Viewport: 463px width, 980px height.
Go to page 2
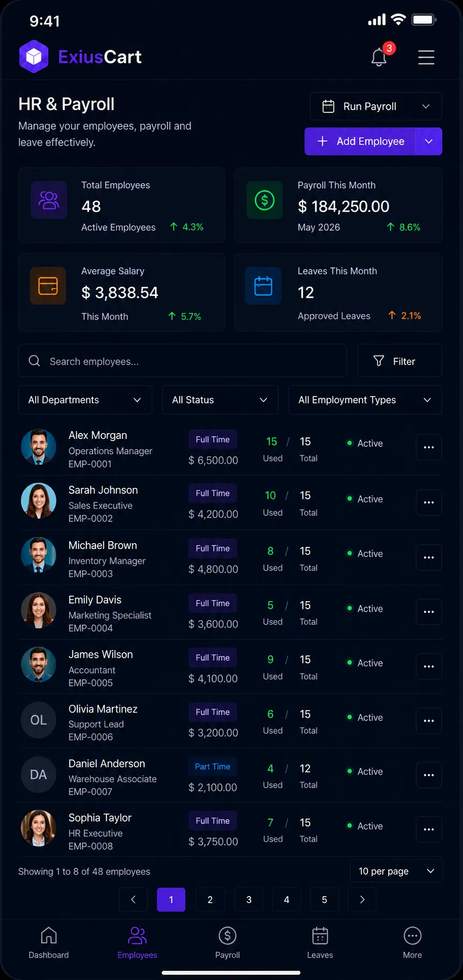tap(210, 899)
